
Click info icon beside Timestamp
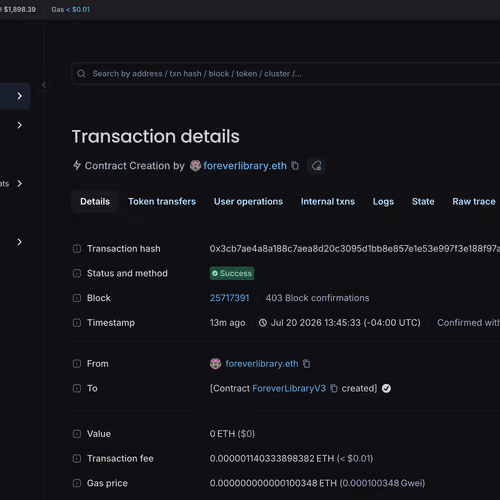(x=77, y=323)
